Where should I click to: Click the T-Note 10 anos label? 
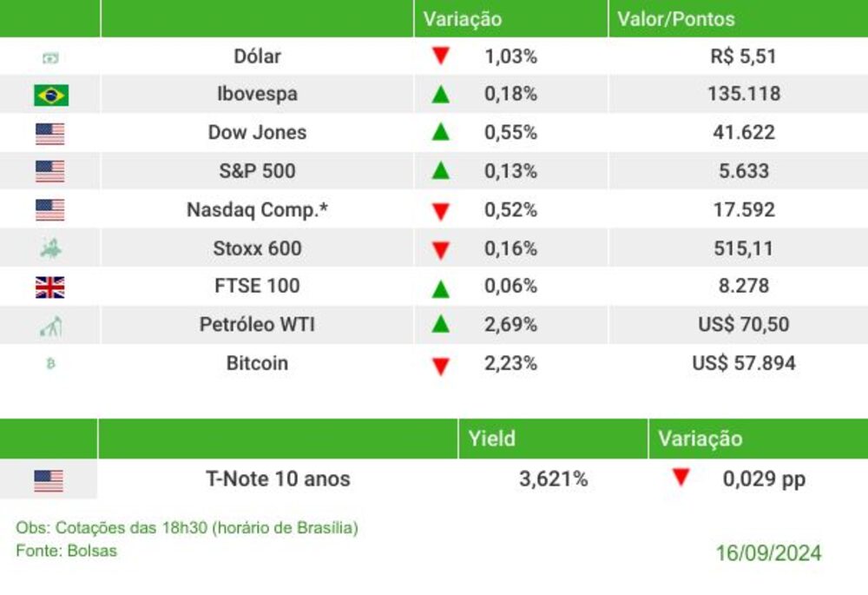click(x=278, y=479)
